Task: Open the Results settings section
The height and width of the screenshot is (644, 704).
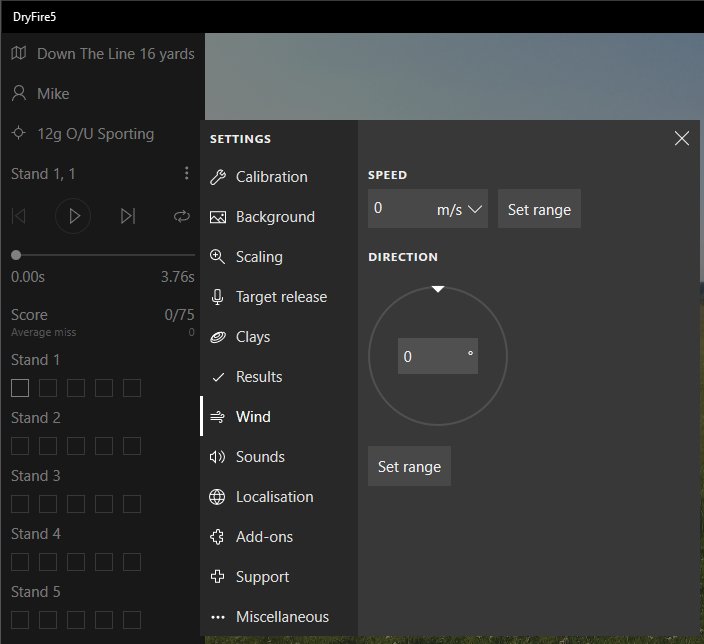Action: click(x=259, y=377)
